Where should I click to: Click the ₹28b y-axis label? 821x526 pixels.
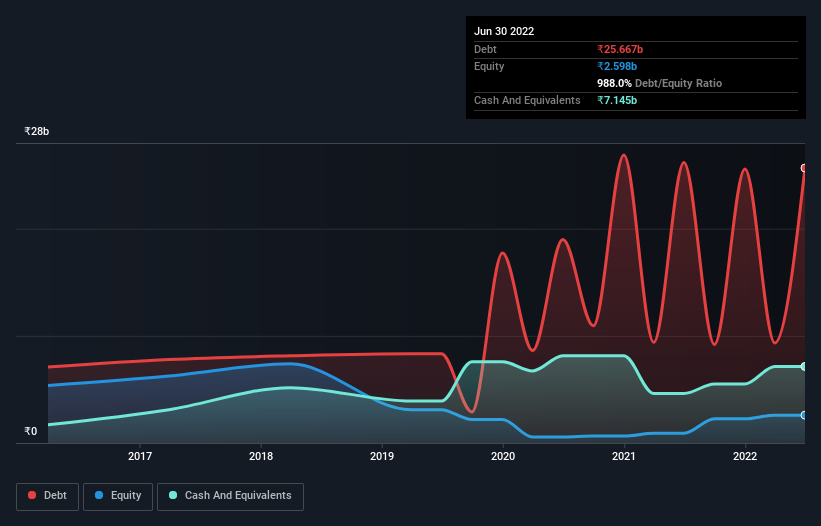[37, 131]
